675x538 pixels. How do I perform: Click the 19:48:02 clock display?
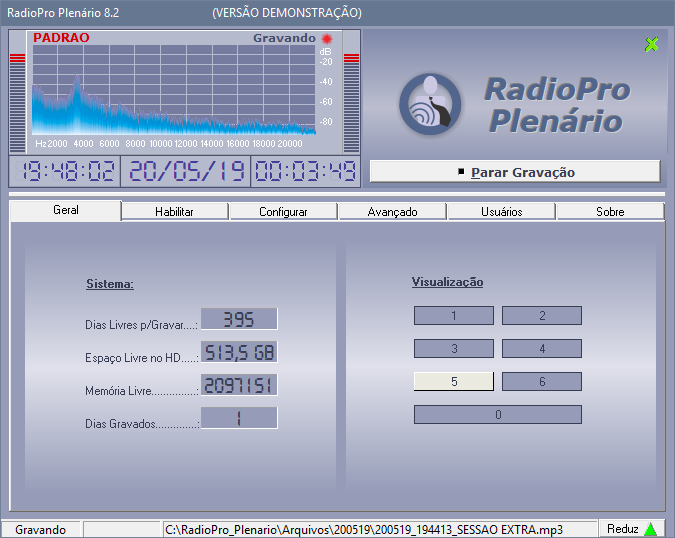coord(65,171)
